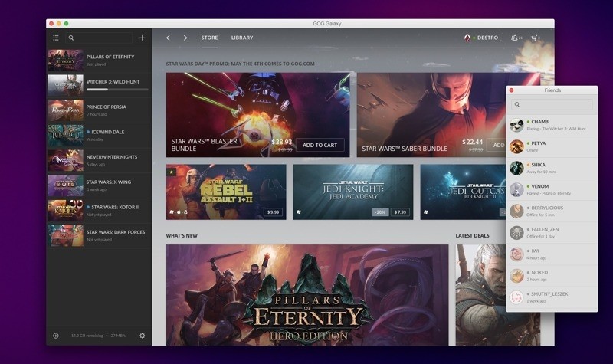
Task: Select Star Wars: X-Wing in sidebar
Action: point(99,185)
